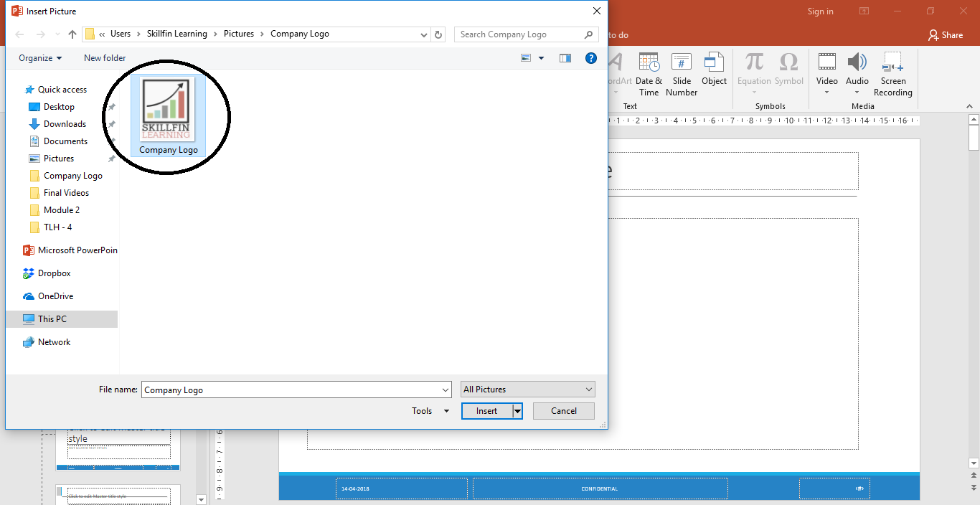Insert Symbol from ribbon
980x505 pixels.
click(x=788, y=69)
